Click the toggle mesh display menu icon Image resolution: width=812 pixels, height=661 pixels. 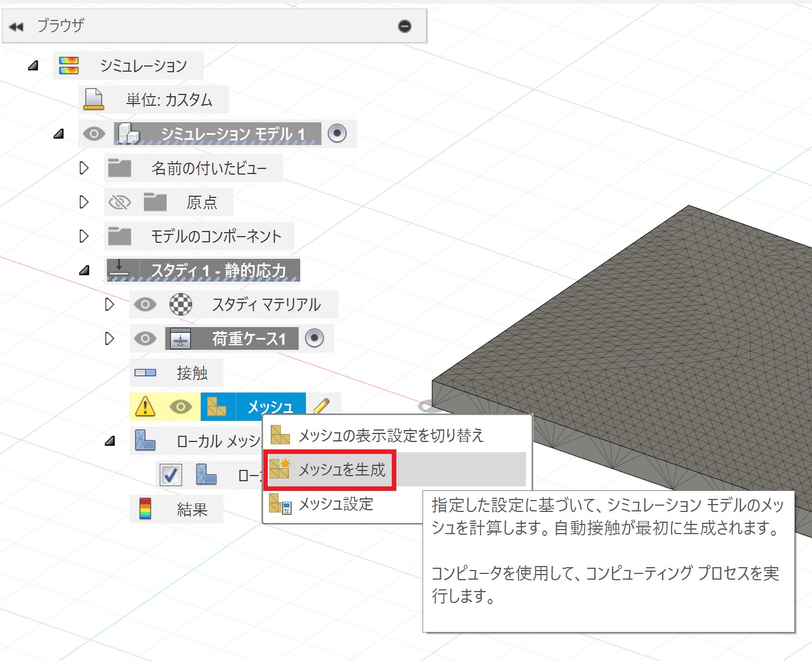[x=280, y=435]
